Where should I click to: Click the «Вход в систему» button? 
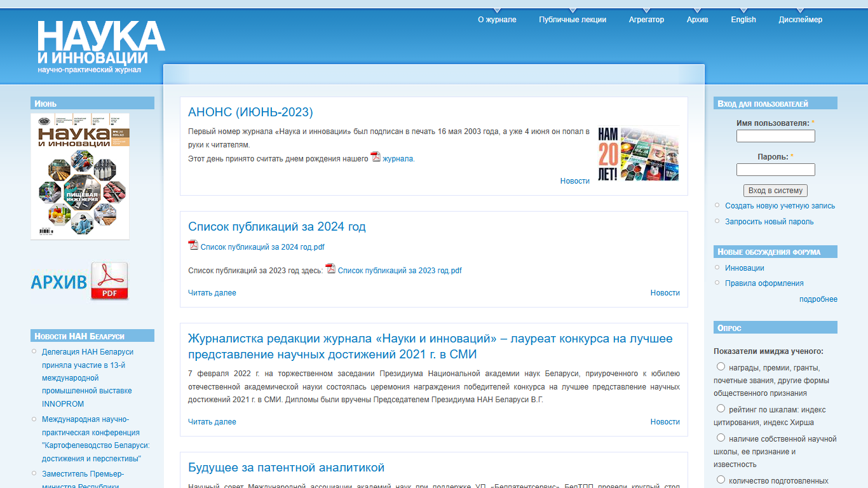tap(775, 191)
